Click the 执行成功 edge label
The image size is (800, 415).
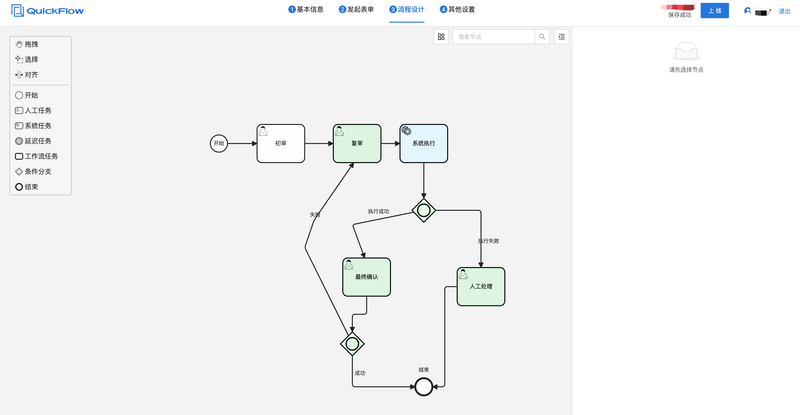(x=378, y=211)
